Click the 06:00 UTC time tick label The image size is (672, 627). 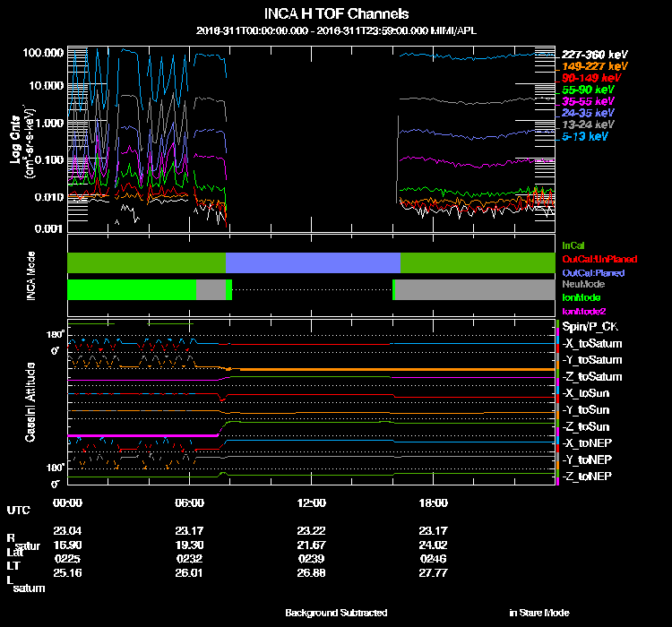coord(190,502)
